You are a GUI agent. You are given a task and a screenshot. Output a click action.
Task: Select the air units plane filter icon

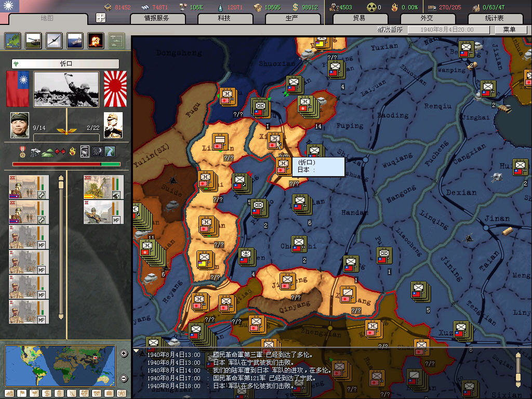click(54, 41)
